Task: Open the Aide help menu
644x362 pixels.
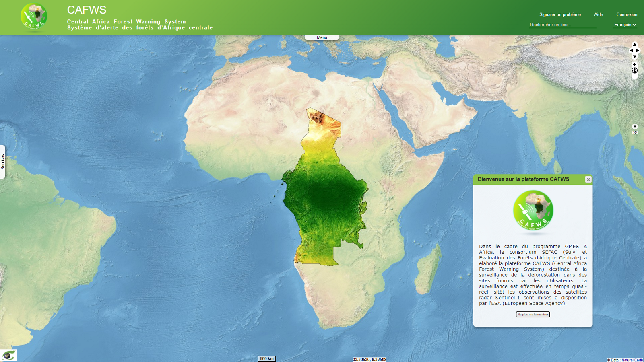Action: click(x=599, y=14)
